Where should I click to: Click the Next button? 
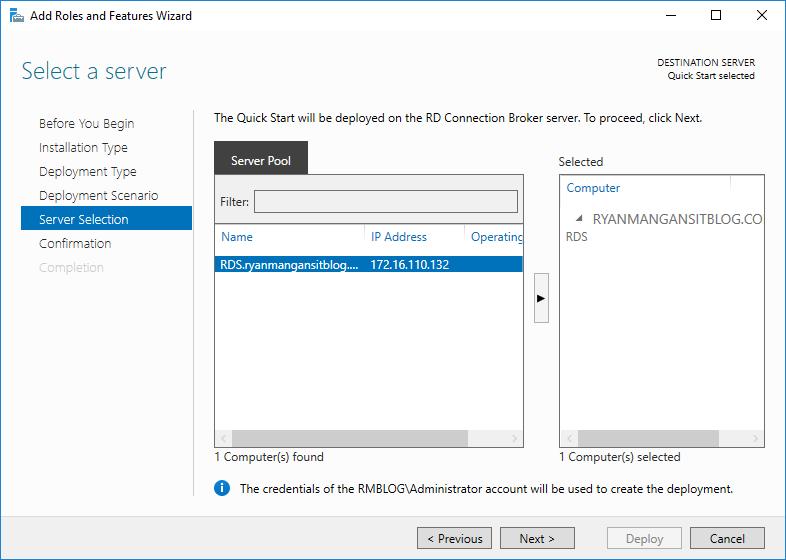537,538
